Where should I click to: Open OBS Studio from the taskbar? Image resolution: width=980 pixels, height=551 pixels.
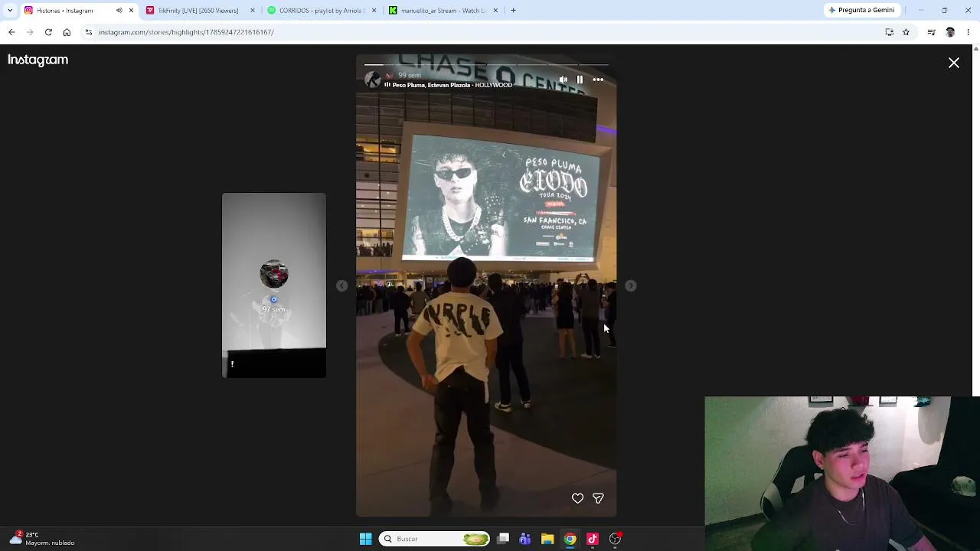pos(615,539)
